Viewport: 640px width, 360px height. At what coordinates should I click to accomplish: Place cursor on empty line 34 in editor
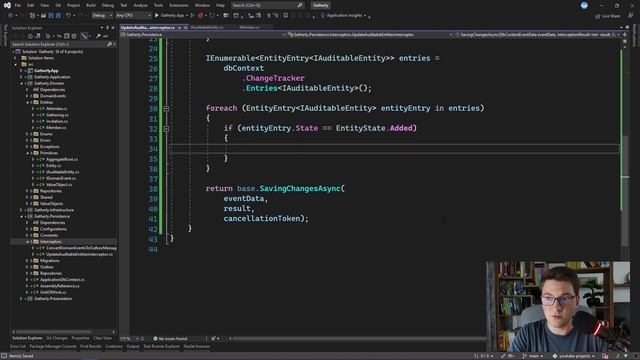394,149
